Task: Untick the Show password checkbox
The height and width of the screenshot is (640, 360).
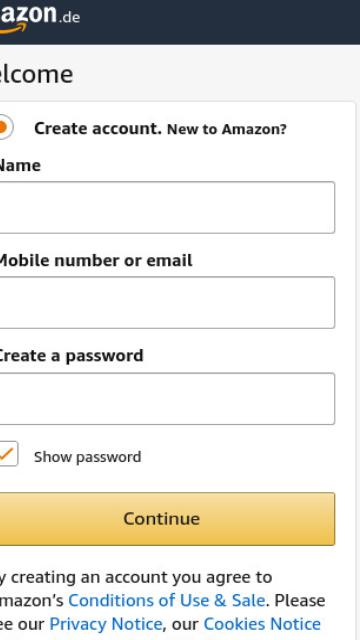Action: (8, 453)
